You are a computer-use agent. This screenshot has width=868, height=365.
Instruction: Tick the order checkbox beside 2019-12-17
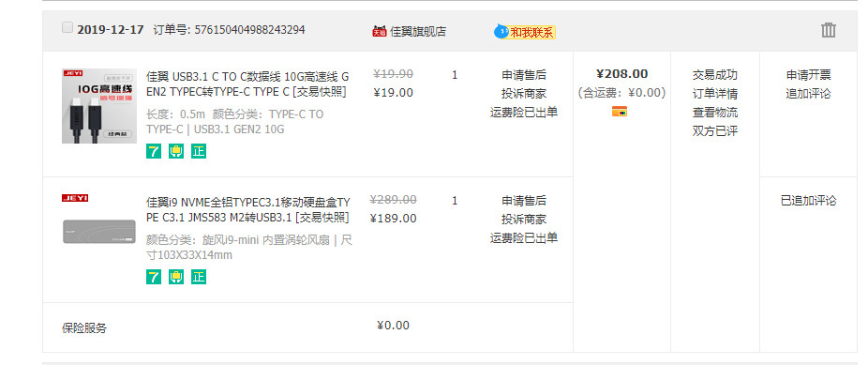tap(67, 27)
